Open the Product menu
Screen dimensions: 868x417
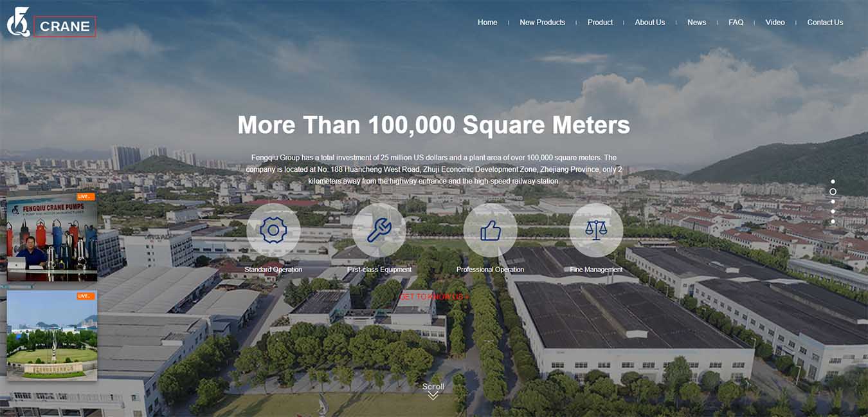(x=600, y=23)
